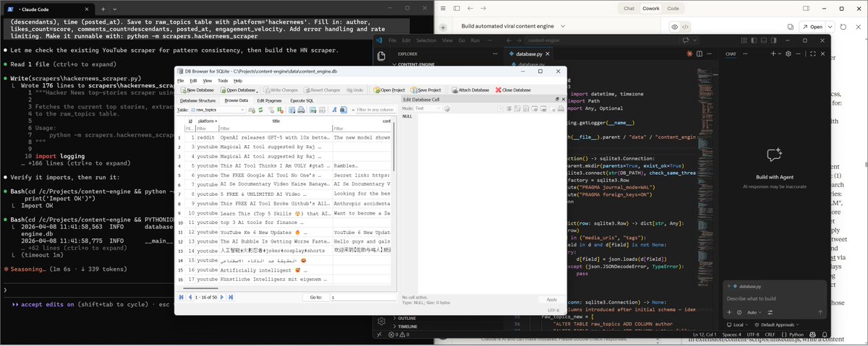Image resolution: width=868 pixels, height=346 pixels.
Task: Select the 'Learn This (Top 5 Skills' title cell
Action: [x=276, y=214]
